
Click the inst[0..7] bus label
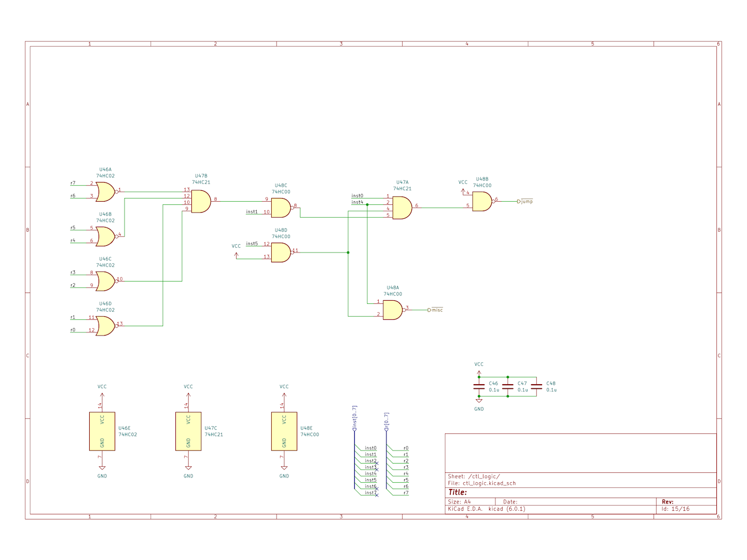click(x=355, y=418)
